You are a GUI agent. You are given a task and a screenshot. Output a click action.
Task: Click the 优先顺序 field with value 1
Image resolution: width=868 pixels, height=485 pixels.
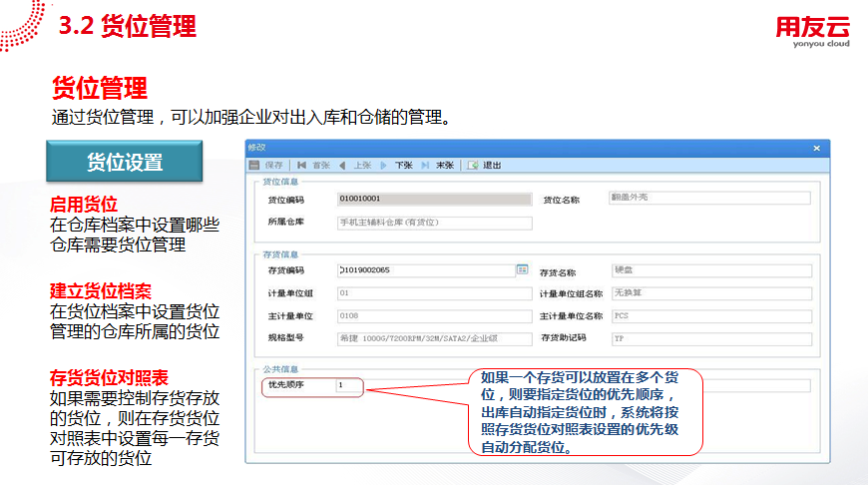click(x=349, y=385)
